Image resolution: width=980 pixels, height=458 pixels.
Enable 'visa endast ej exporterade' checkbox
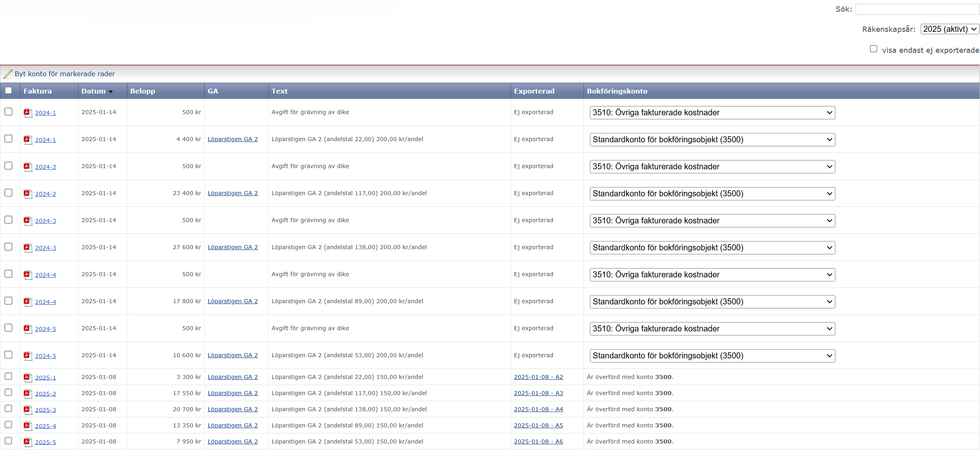pos(873,49)
